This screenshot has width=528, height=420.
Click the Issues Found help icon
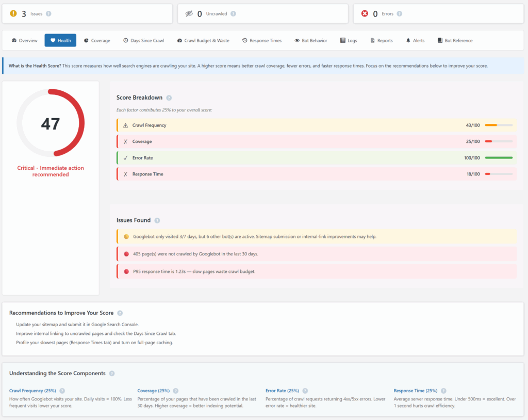[x=157, y=220]
